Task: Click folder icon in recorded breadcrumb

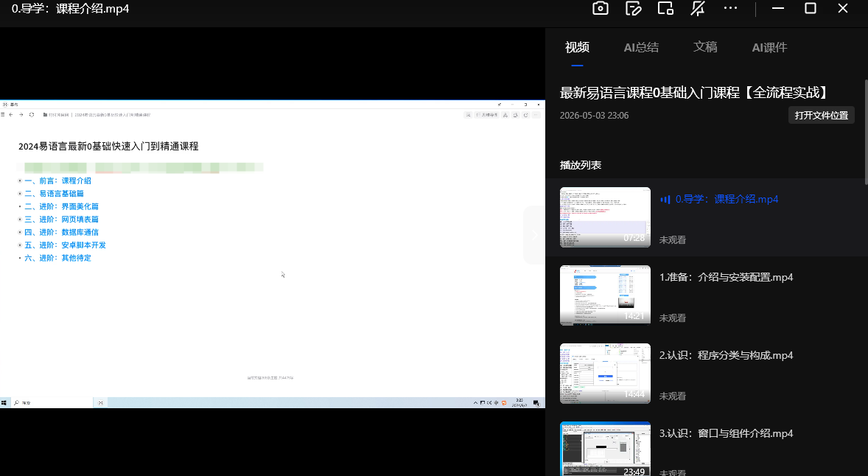Action: [46, 115]
